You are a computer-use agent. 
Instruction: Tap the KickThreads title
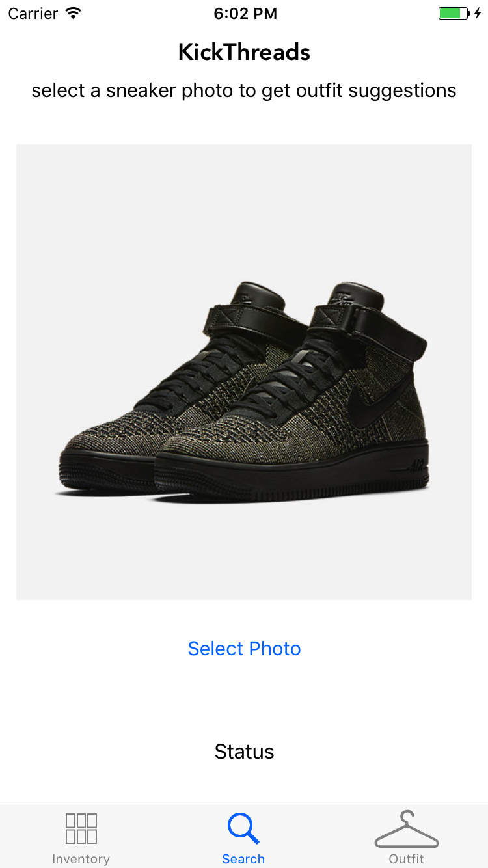click(244, 52)
